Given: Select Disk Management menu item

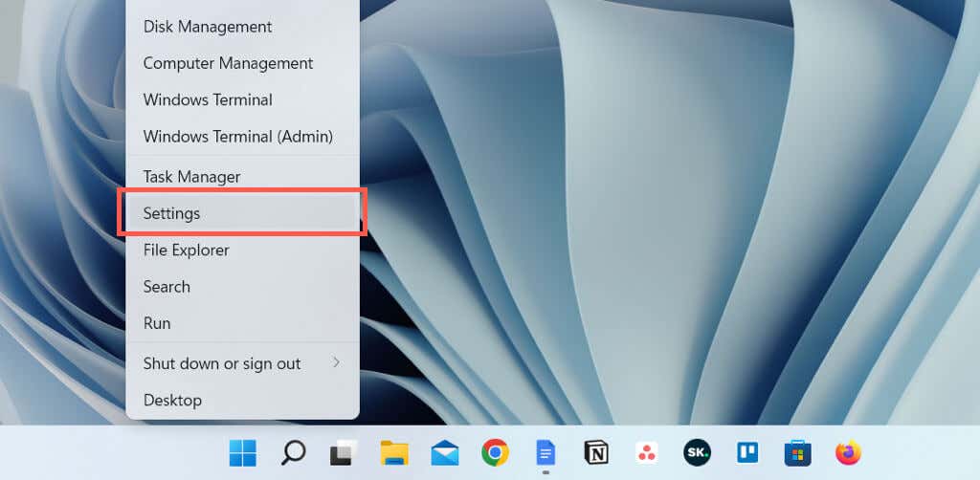Looking at the screenshot, I should (242, 27).
